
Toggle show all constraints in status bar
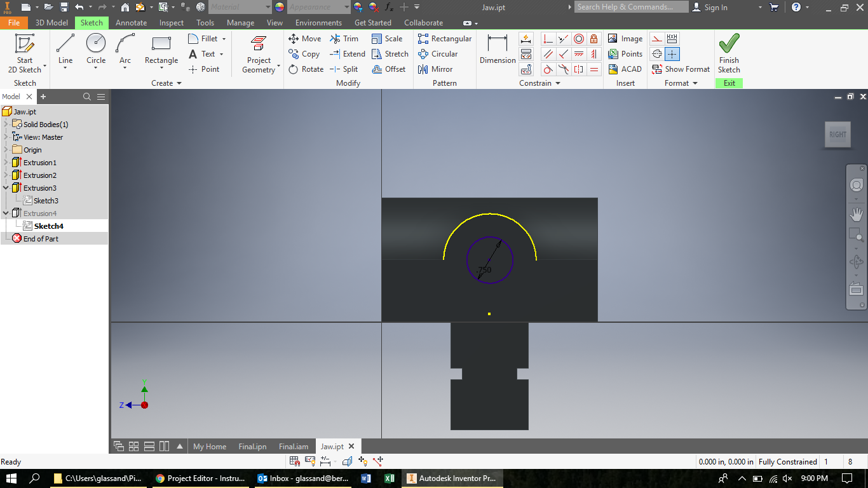coord(310,461)
